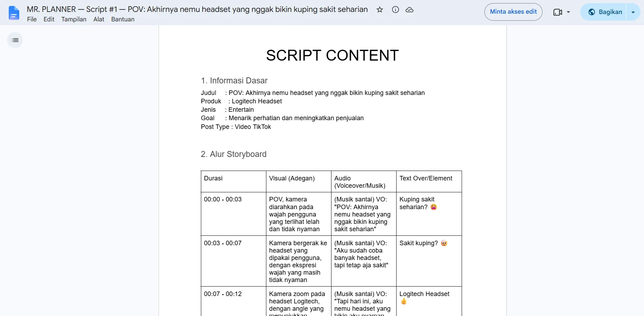Click the 'Aku sudah coba banyak headset' audio cell
Screen dimensions: 644x316
point(364,261)
